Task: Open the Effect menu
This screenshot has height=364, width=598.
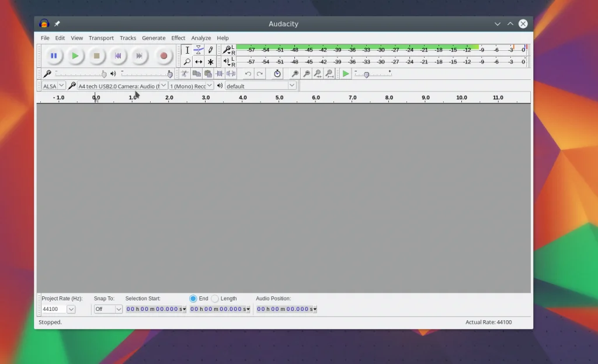Action: pos(178,38)
